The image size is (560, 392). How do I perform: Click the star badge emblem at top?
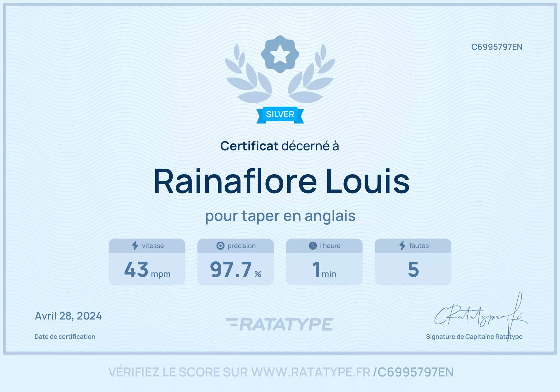pos(280,54)
